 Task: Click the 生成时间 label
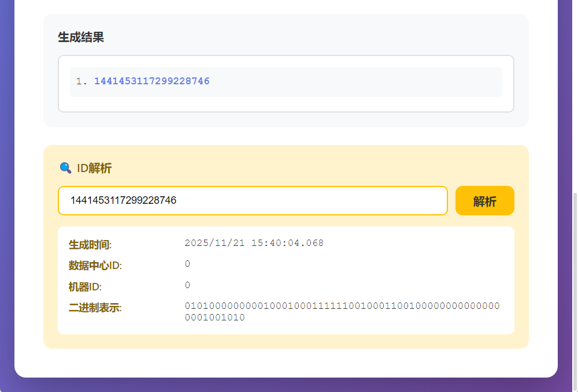90,245
